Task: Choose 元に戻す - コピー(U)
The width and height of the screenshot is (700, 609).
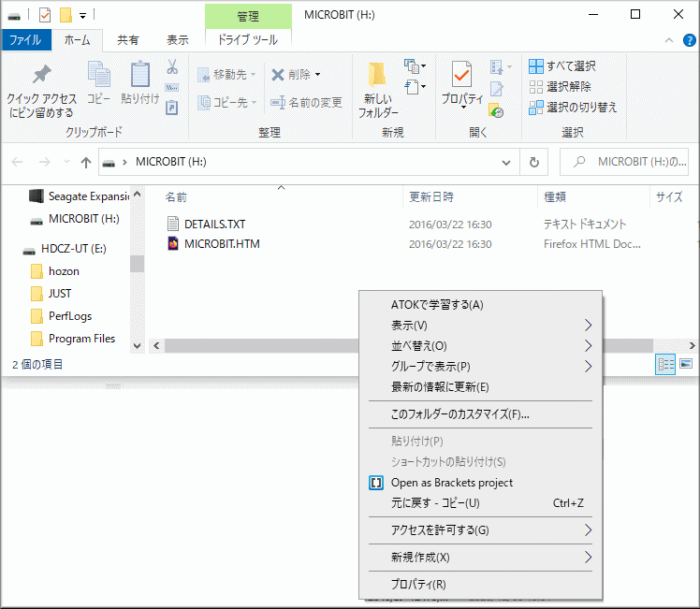Action: pyautogui.click(x=480, y=503)
